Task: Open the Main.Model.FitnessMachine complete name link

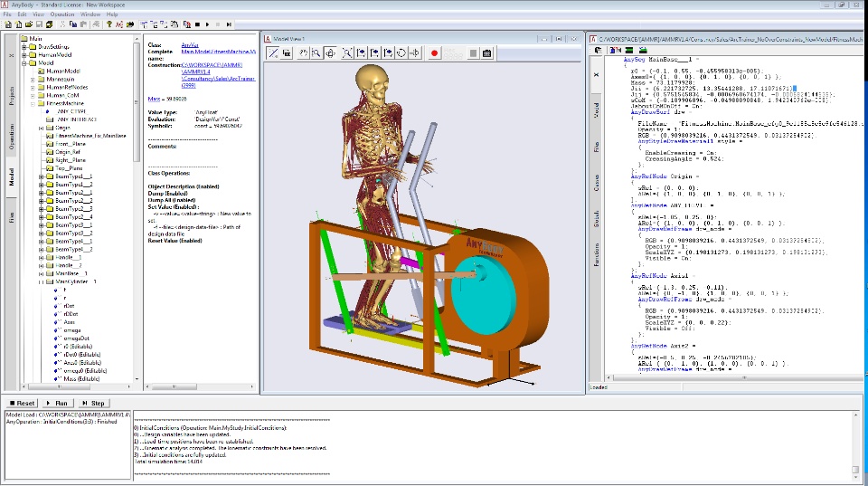Action: click(219, 52)
